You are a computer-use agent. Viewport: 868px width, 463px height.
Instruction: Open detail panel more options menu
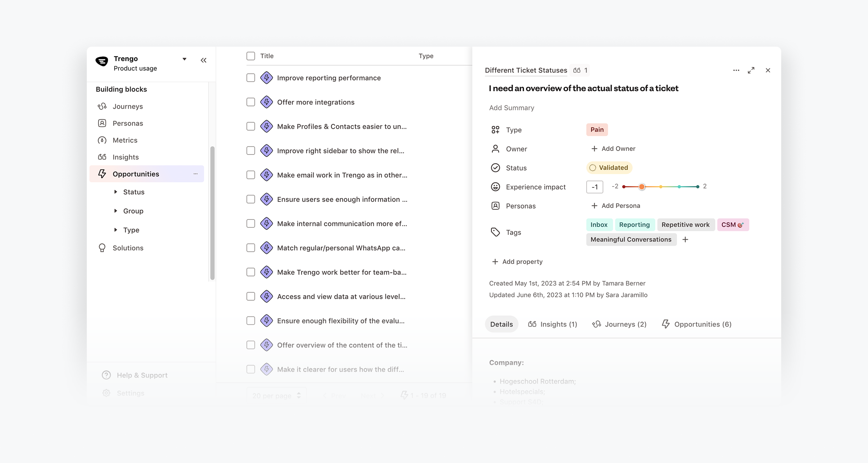(736, 70)
